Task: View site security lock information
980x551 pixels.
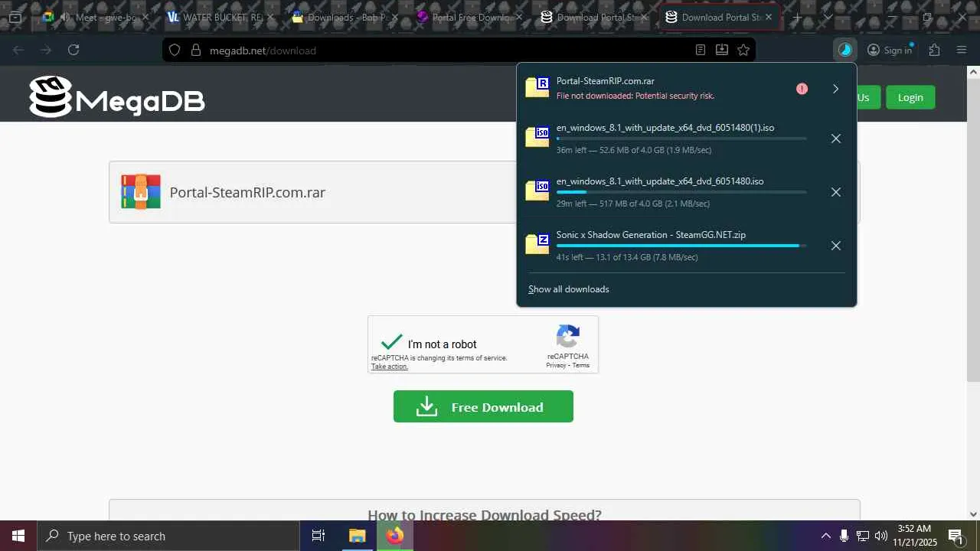Action: coord(195,50)
